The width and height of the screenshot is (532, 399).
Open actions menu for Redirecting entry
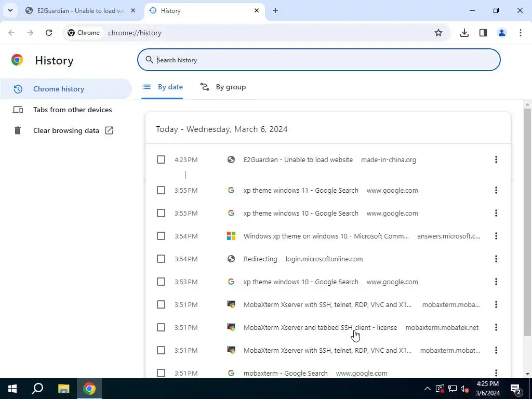coord(496,259)
